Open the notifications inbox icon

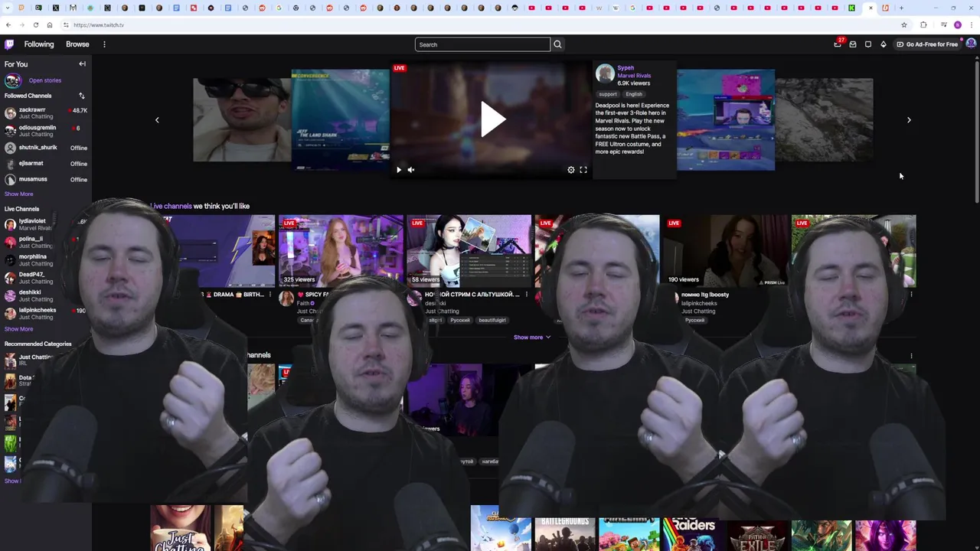(853, 44)
